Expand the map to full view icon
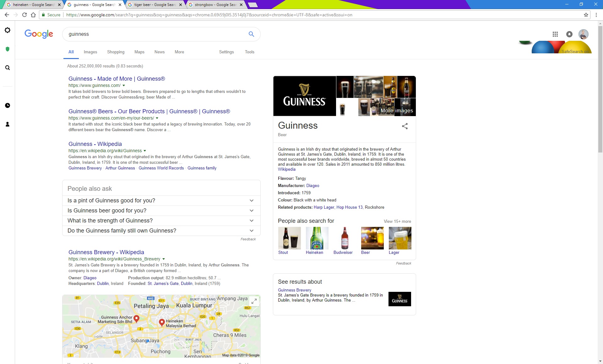603x364 pixels. pos(254,301)
